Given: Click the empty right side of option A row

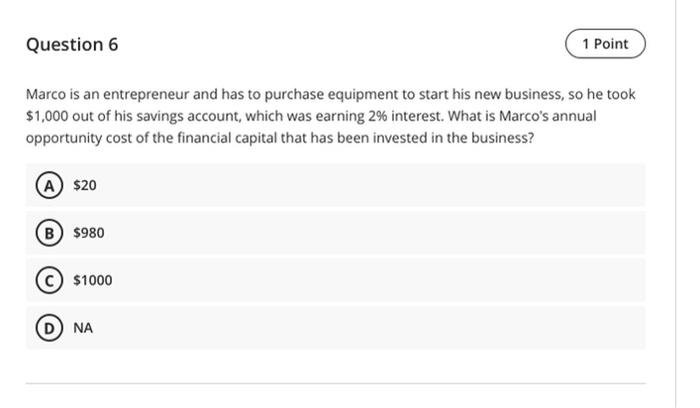Looking at the screenshot, I should [450, 185].
